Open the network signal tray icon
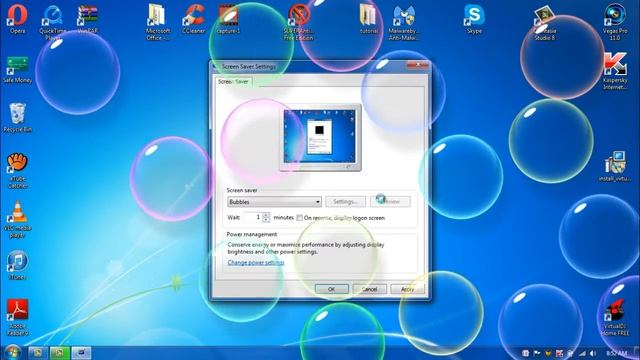The image size is (640, 360). [582, 353]
